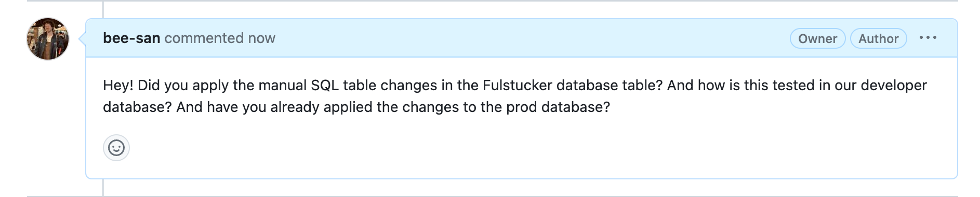Viewport: 980px width, 197px height.
Task: Click the vertical timeline line below the comment
Action: tap(103, 188)
